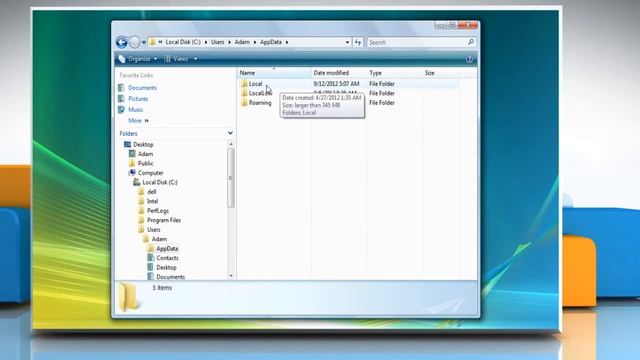Click the Local folder's icon
This screenshot has width=640, height=360.
[x=244, y=84]
